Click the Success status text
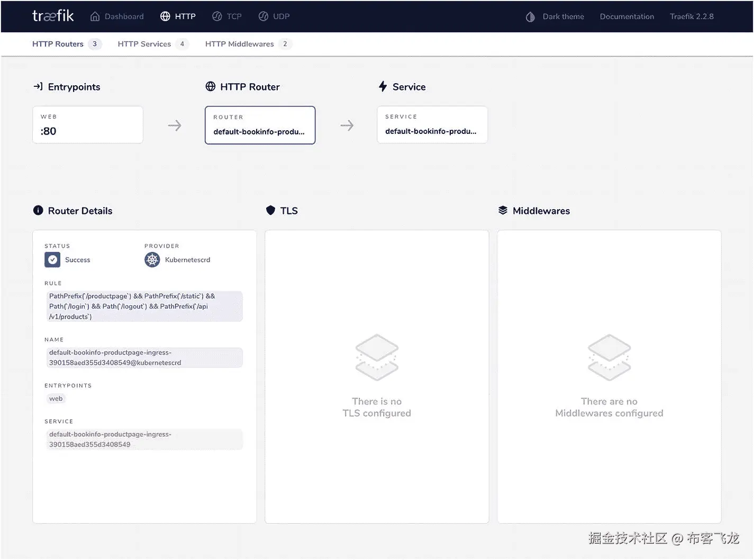The image size is (754, 560). point(78,260)
